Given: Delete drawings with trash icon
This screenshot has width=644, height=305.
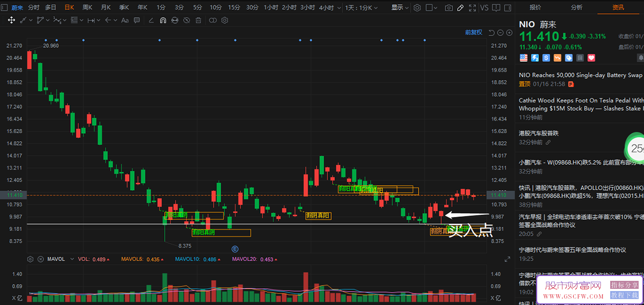Looking at the screenshot, I should pos(199,20).
